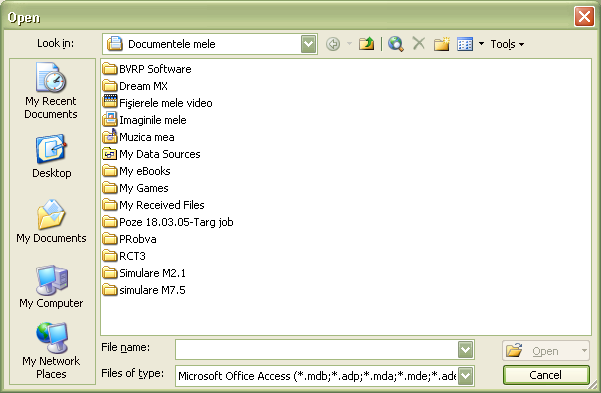Click Fişierele mele video film icon
601x393 pixels.
click(x=110, y=102)
